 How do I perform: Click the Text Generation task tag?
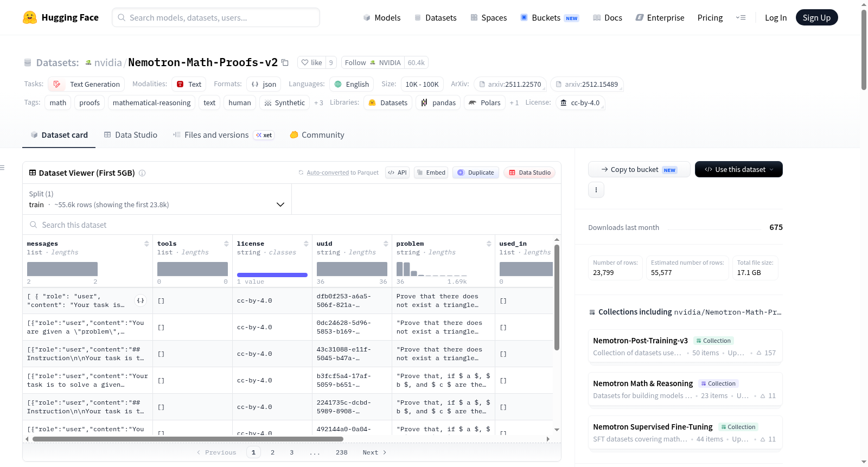tap(86, 84)
